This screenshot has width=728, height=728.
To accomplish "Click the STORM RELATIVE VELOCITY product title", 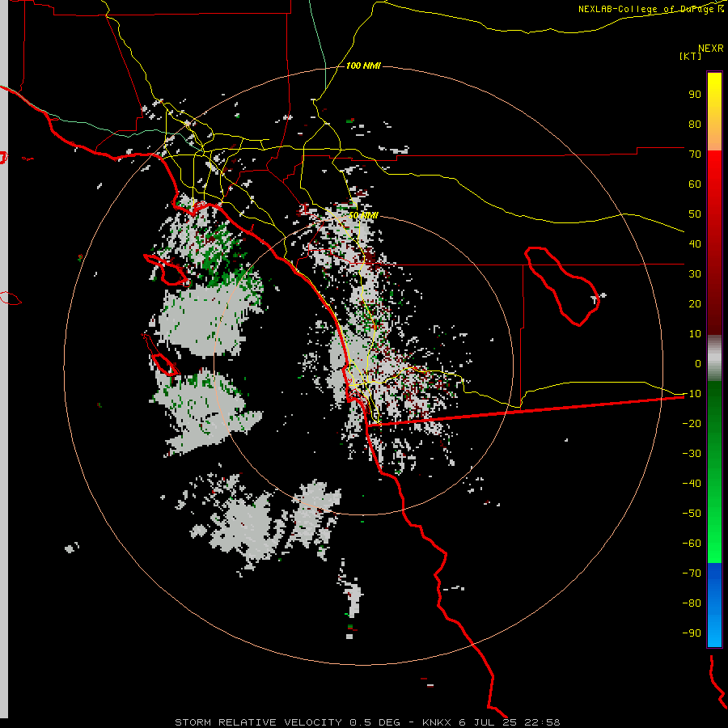I will [x=258, y=722].
